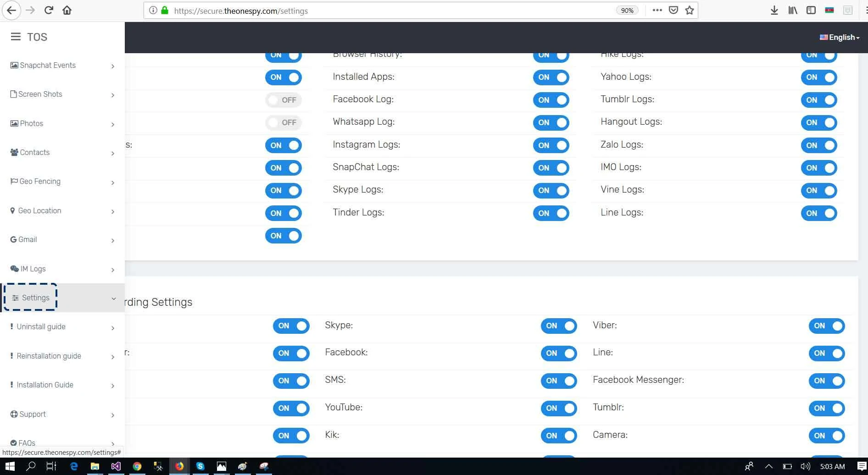
Task: Collapse the Settings sidebar section arrow
Action: tap(113, 298)
